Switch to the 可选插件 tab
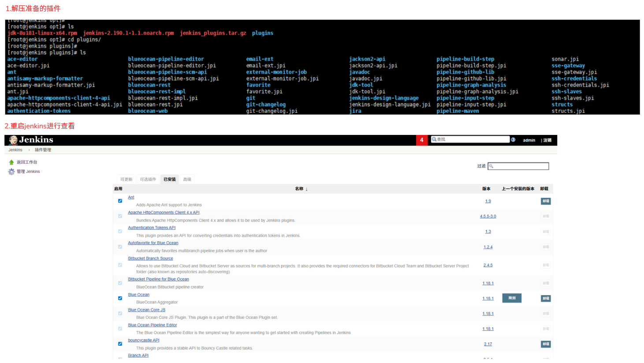 (x=148, y=180)
